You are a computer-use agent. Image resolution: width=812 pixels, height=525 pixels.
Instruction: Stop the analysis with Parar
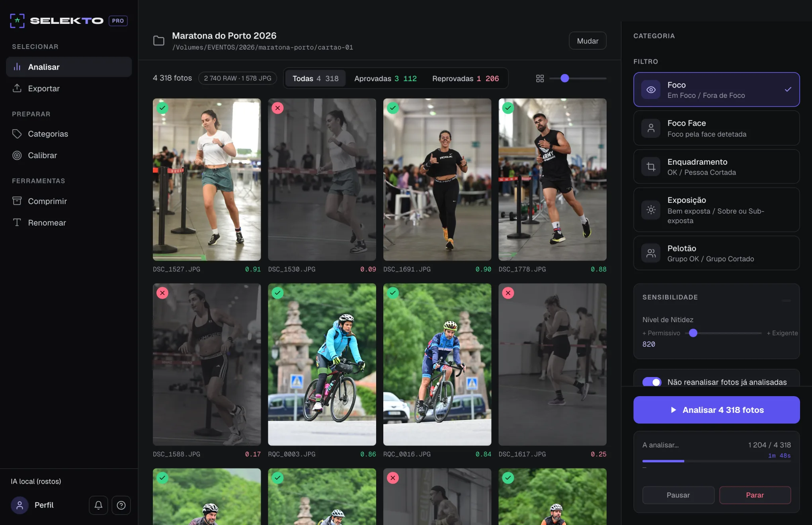(x=755, y=495)
